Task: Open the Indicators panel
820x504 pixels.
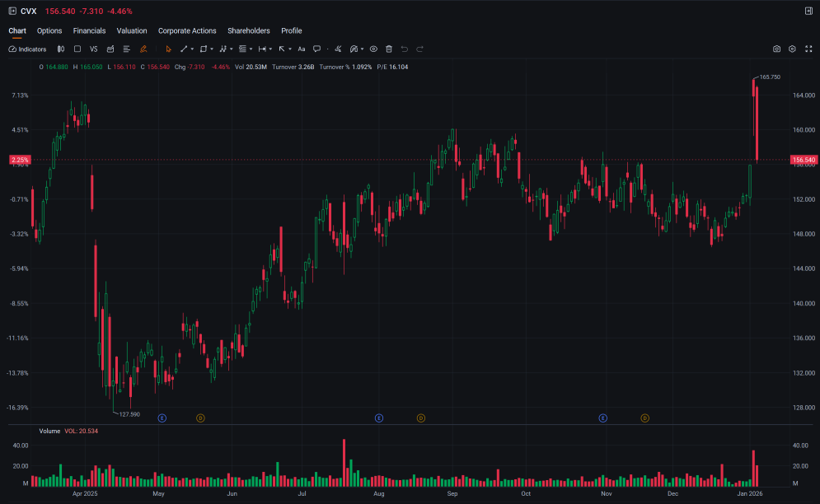Action: point(28,49)
